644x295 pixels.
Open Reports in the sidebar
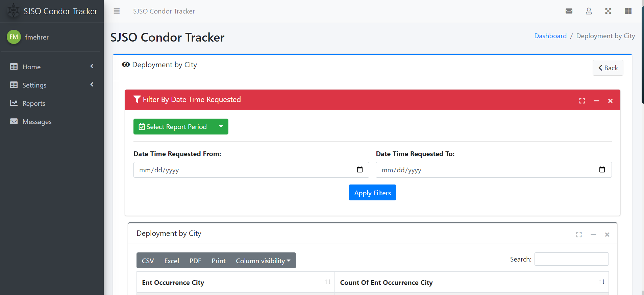coord(34,103)
